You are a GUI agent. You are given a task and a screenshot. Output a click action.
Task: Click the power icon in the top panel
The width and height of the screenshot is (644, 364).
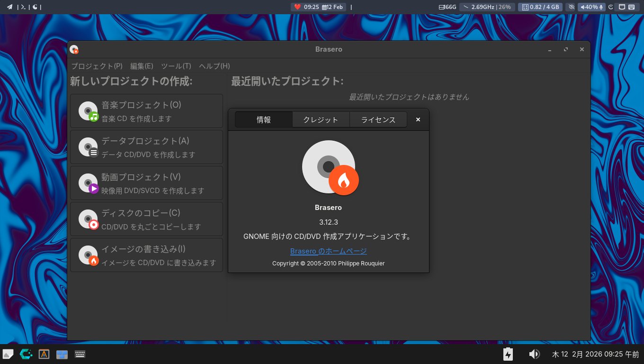pyautogui.click(x=611, y=7)
